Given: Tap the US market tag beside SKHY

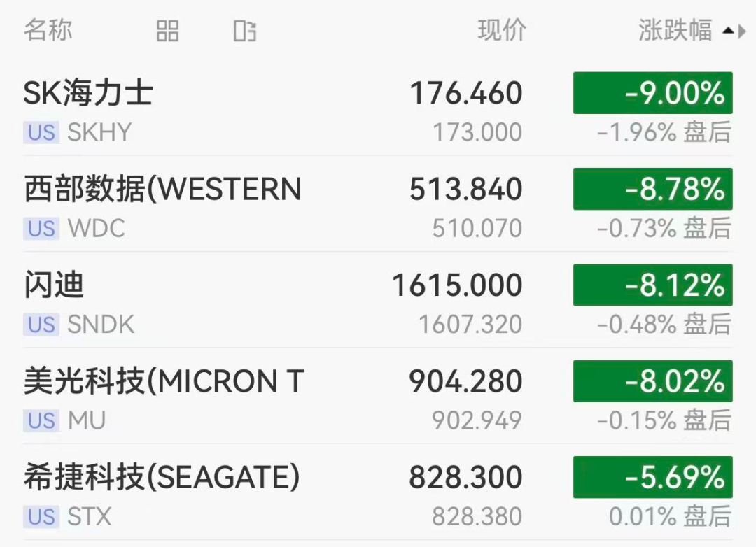Looking at the screenshot, I should tap(41, 132).
